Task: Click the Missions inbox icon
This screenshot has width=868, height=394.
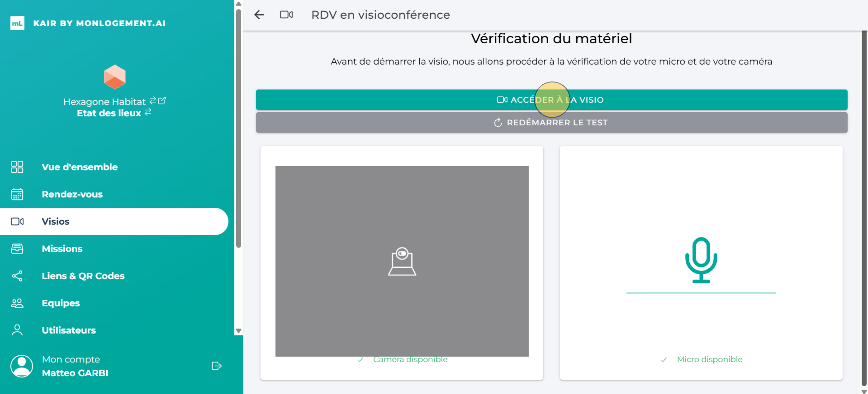Action: (17, 249)
